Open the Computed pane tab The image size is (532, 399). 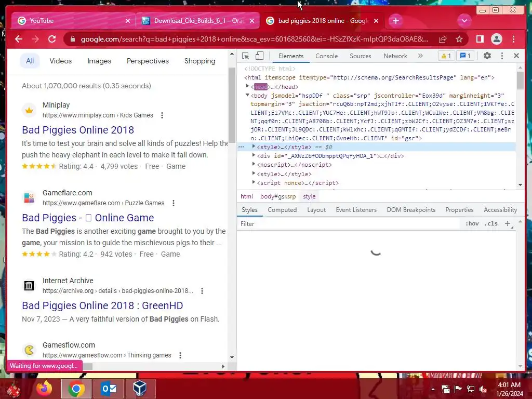click(x=282, y=210)
